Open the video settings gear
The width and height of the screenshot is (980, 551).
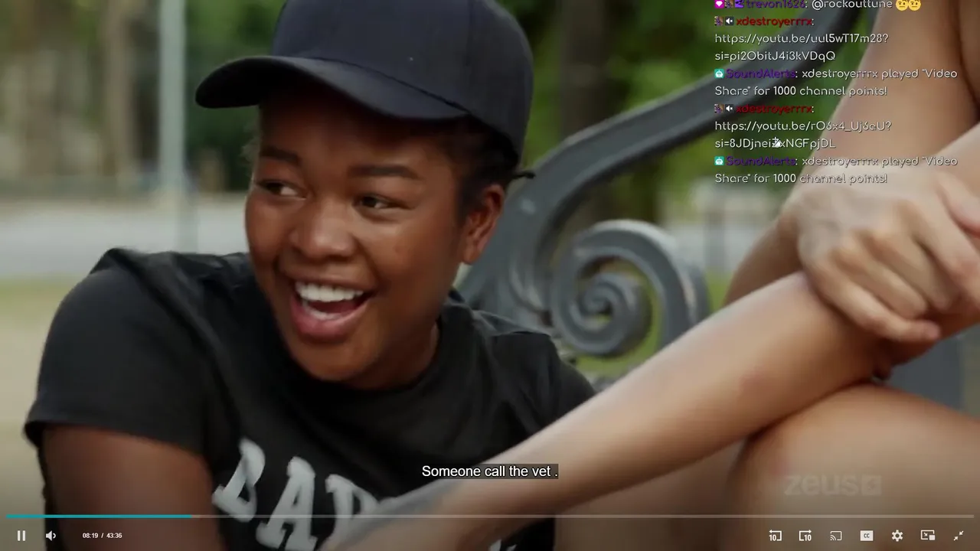tap(897, 536)
